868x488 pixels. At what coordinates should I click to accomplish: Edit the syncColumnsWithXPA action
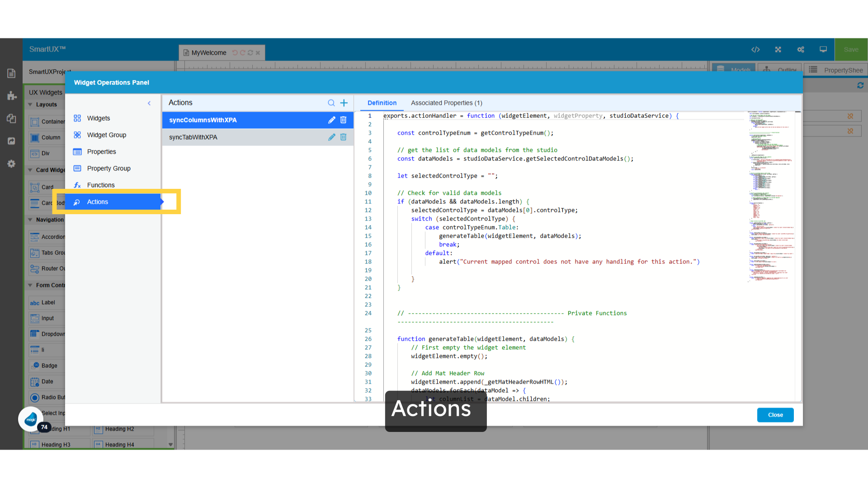point(331,120)
